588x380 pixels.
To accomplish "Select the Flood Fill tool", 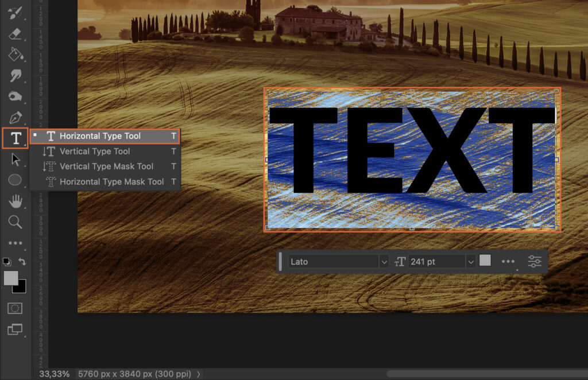I will [x=14, y=55].
